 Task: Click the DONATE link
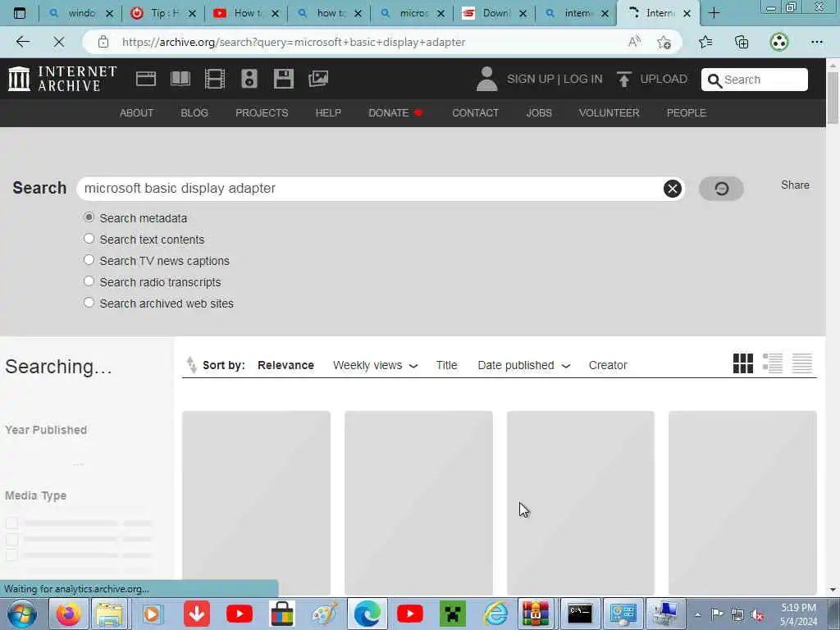(x=395, y=113)
